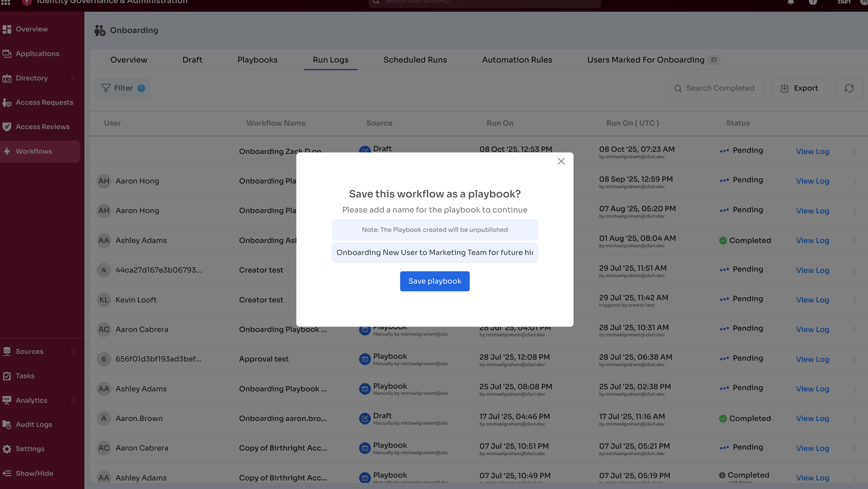
Task: Go to Settings in the sidebar
Action: 30,449
